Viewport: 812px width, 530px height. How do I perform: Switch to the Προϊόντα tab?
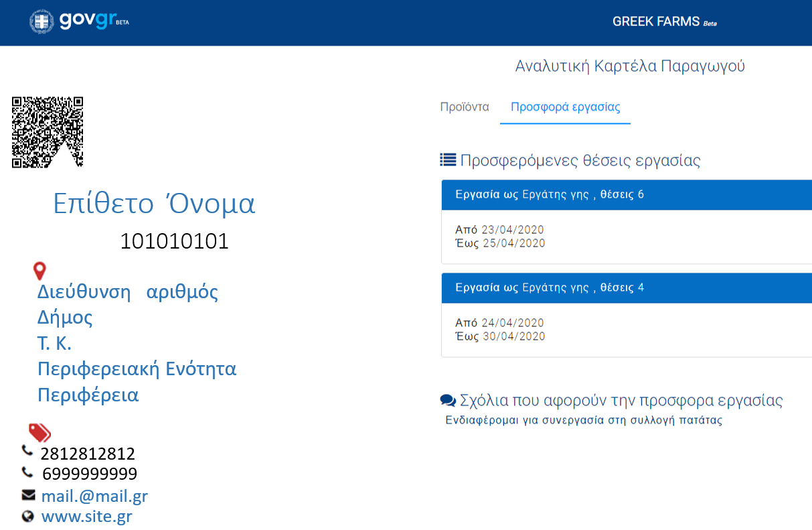[x=465, y=107]
